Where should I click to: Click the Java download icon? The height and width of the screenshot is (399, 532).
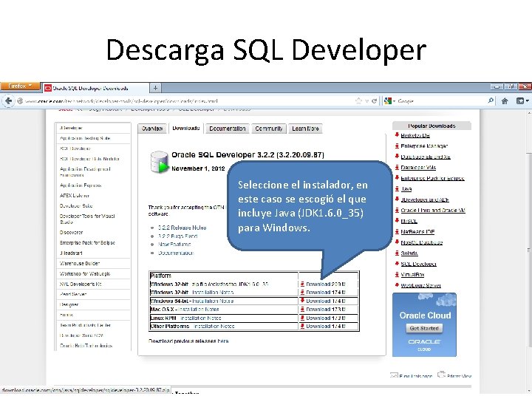point(397,188)
